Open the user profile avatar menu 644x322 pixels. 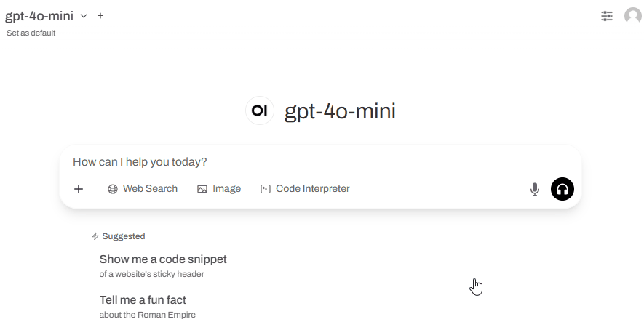pyautogui.click(x=633, y=16)
